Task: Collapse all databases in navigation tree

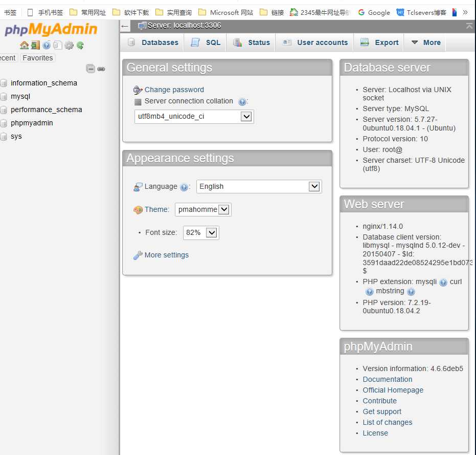Action: (x=90, y=69)
